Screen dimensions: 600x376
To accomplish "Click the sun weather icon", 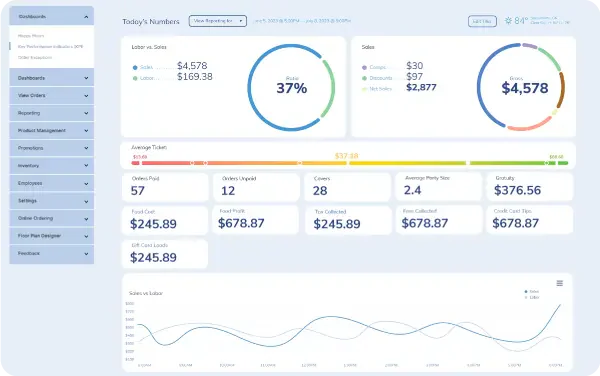I will point(508,21).
